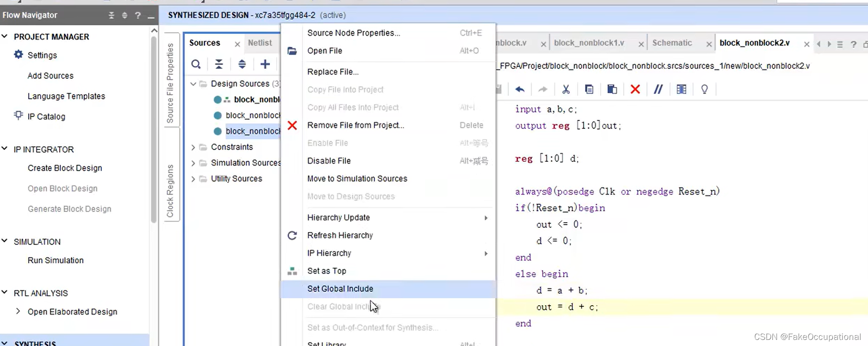Open language templates via lightbulb icon

pyautogui.click(x=704, y=89)
